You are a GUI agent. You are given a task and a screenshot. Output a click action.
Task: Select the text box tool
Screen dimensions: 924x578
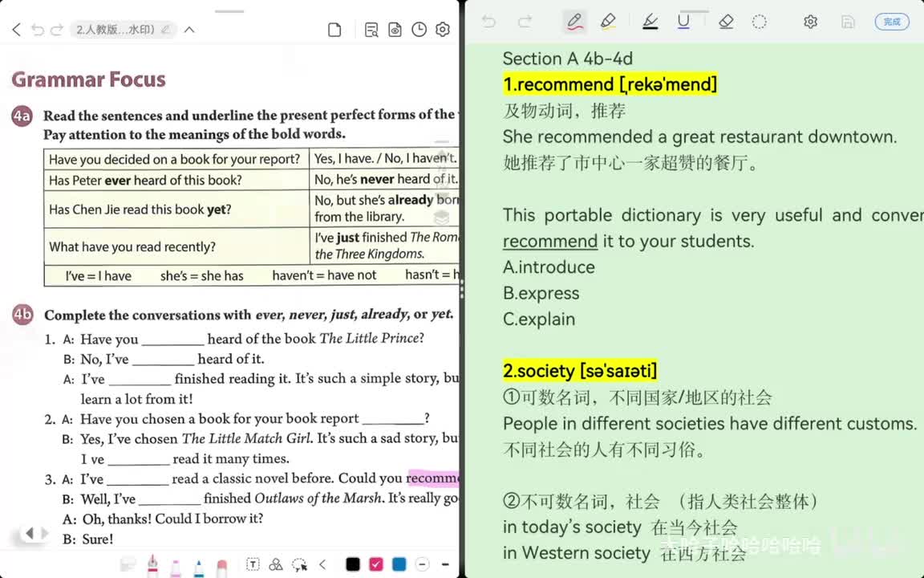point(252,564)
